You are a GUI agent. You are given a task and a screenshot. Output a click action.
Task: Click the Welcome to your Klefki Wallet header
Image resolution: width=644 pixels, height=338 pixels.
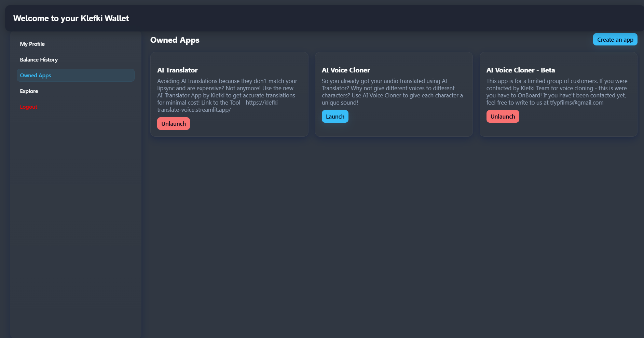click(71, 18)
